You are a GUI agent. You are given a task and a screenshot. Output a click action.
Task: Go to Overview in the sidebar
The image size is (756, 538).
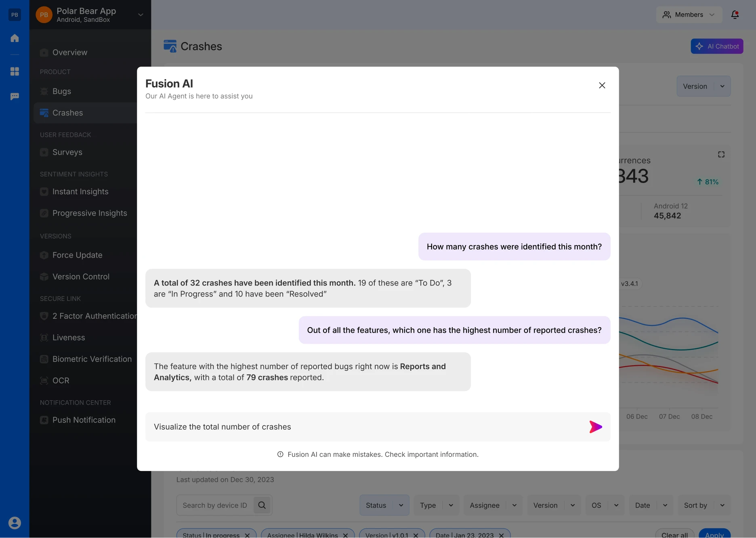(70, 53)
